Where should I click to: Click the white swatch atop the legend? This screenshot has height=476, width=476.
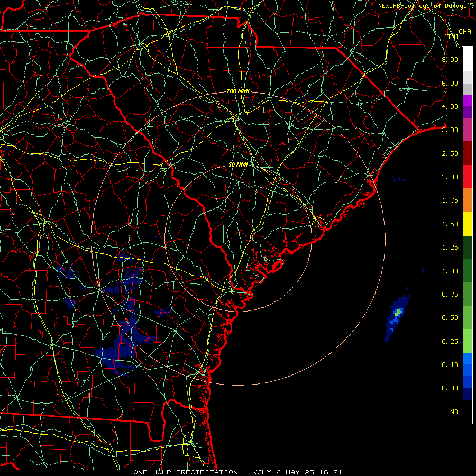[467, 59]
